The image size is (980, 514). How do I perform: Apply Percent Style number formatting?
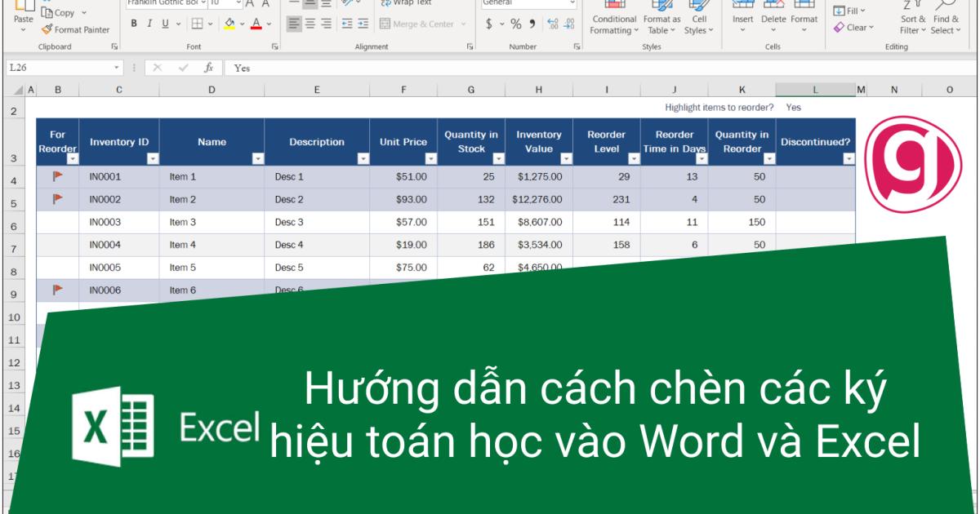pyautogui.click(x=517, y=23)
